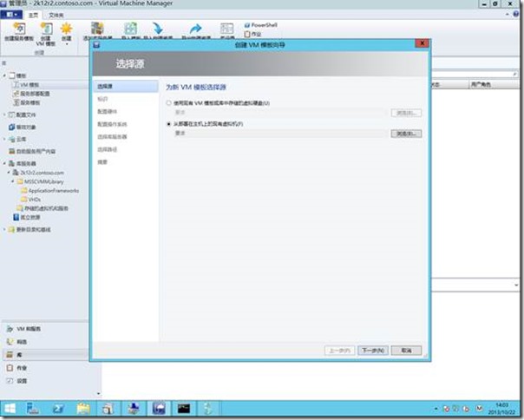Screen dimensions: 524x420
Task: Collapse the Library Servers tree node
Action: pyautogui.click(x=4, y=163)
